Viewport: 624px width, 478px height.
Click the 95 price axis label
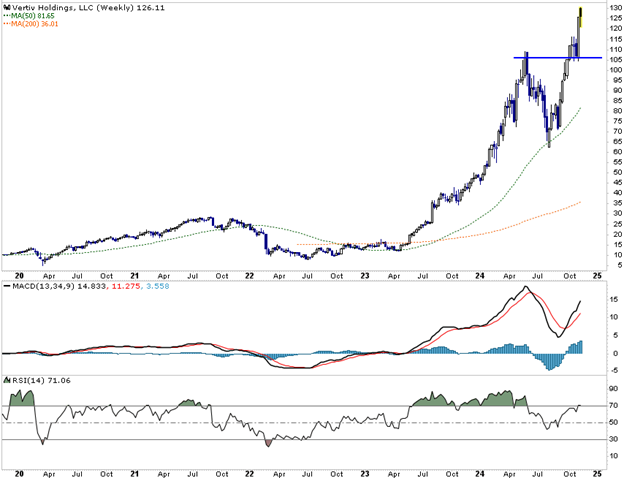[x=616, y=80]
